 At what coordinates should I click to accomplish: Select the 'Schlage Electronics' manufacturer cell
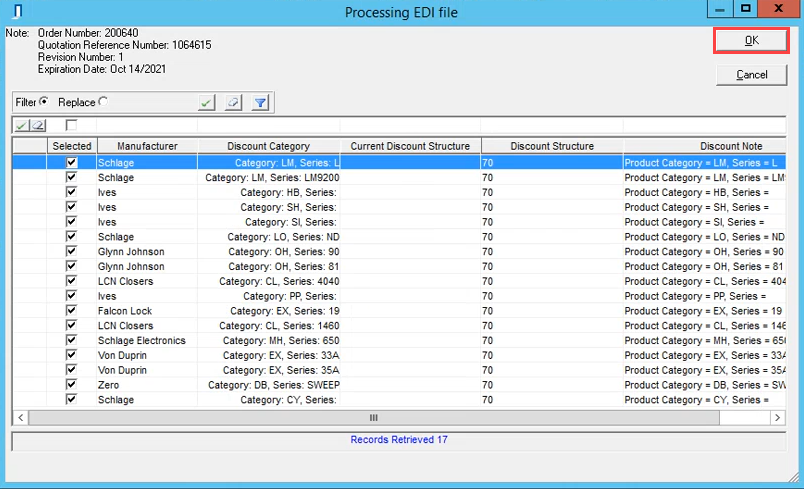point(147,340)
